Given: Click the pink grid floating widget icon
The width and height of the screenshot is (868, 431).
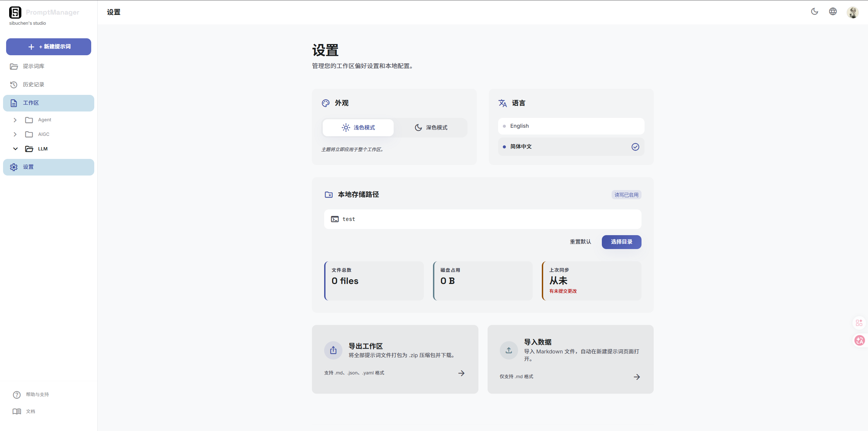Looking at the screenshot, I should [x=859, y=323].
